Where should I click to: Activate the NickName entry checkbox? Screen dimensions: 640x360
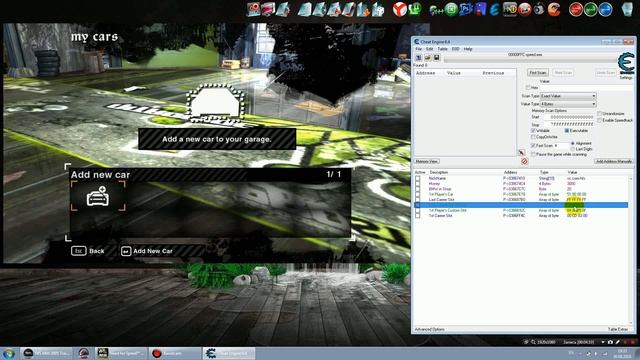click(x=418, y=178)
